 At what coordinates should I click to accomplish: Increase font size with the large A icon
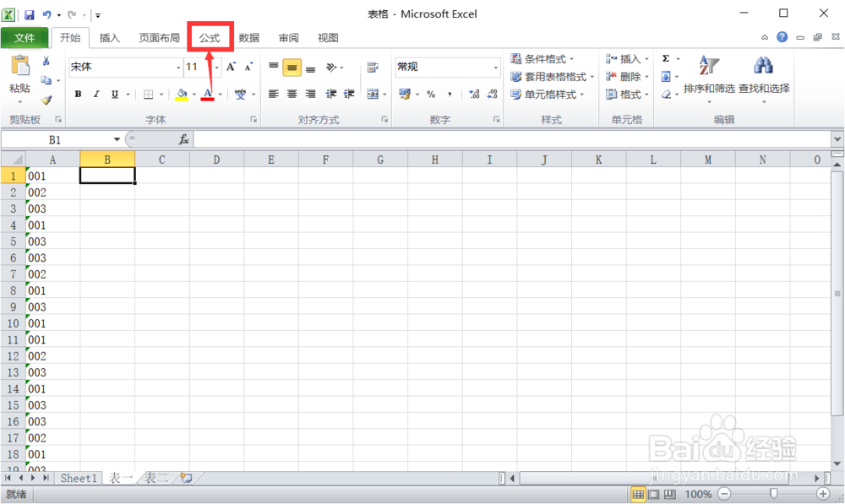(231, 67)
